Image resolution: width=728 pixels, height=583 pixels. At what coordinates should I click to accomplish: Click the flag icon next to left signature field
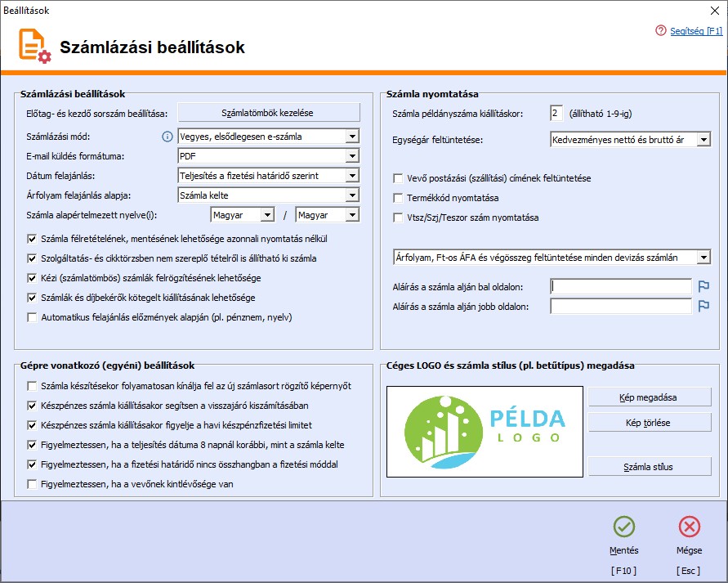point(703,286)
